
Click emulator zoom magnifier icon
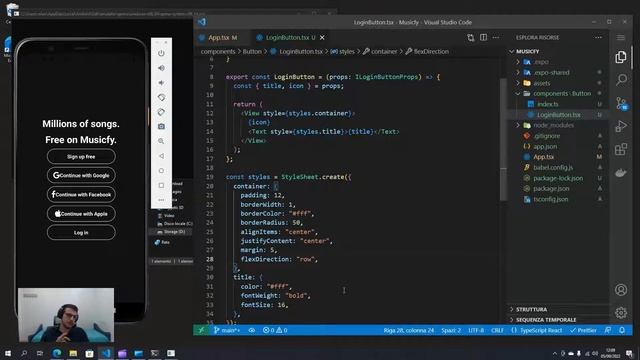pos(161,141)
